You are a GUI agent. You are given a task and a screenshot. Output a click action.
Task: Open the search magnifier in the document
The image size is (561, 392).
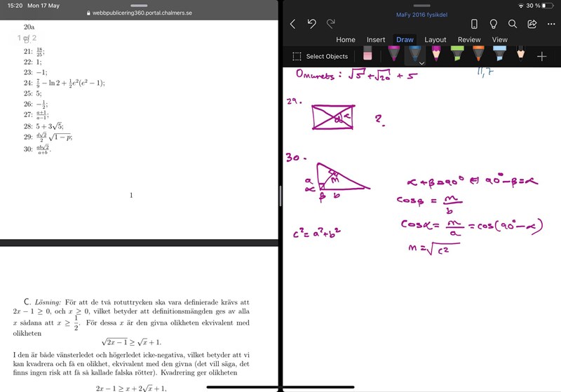(513, 24)
